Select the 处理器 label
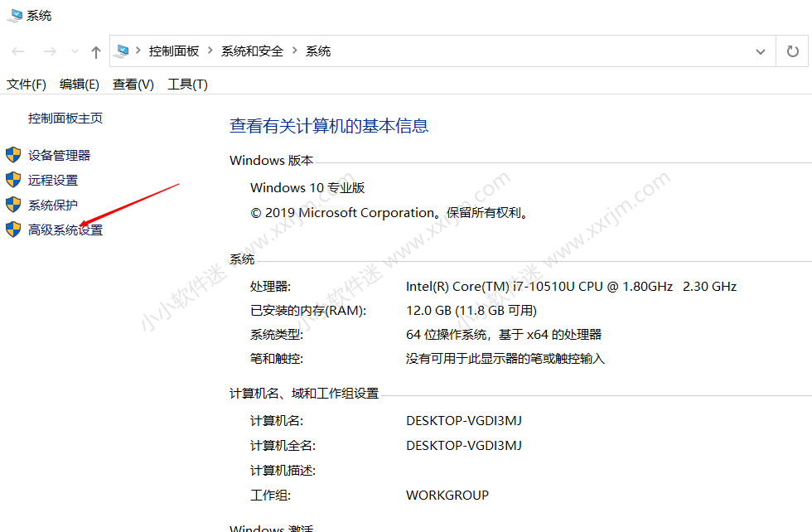This screenshot has height=532, width=812. (270, 287)
